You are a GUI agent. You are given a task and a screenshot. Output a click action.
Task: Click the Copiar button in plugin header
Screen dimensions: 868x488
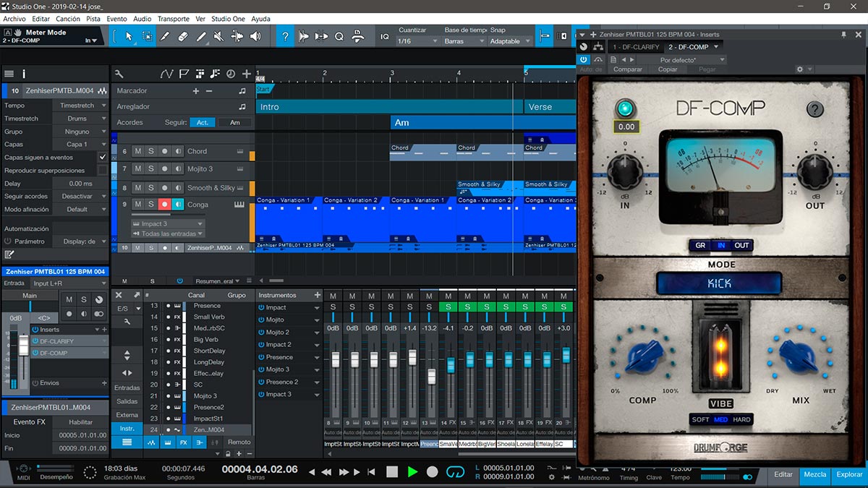click(668, 69)
